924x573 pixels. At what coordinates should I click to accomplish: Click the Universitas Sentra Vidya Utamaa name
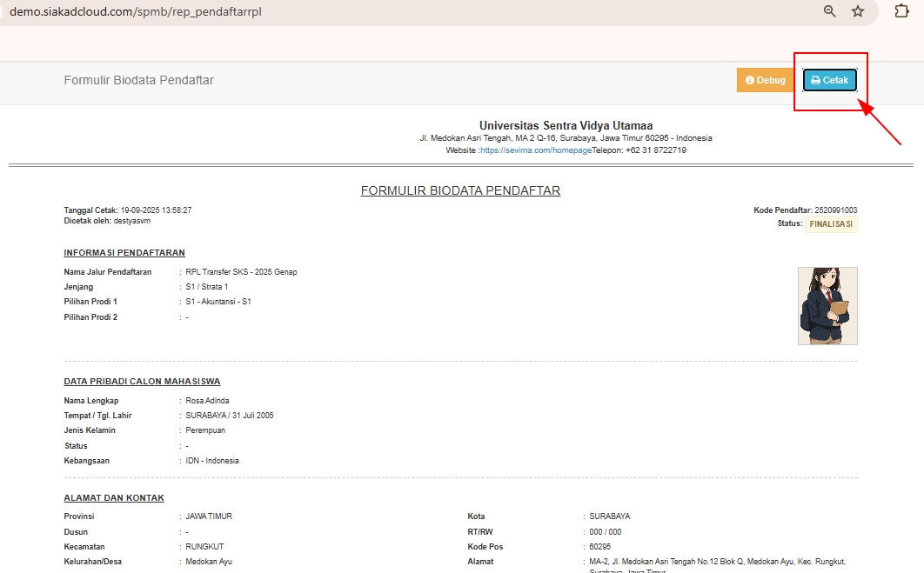coord(566,125)
